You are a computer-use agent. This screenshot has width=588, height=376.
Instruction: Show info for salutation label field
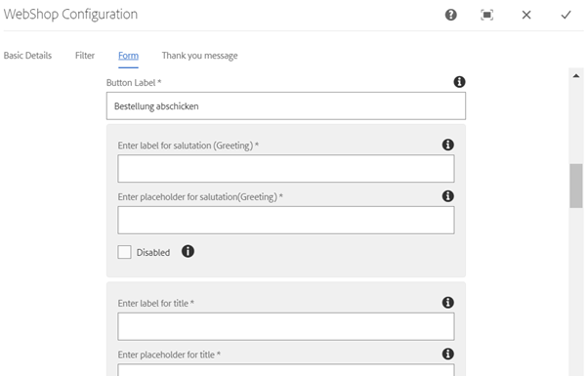(x=447, y=145)
